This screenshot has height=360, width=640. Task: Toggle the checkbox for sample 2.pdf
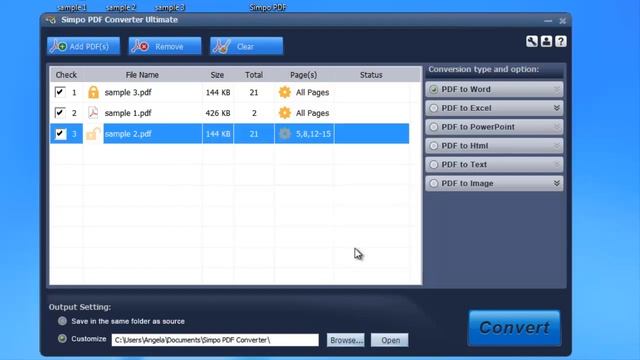coord(60,133)
